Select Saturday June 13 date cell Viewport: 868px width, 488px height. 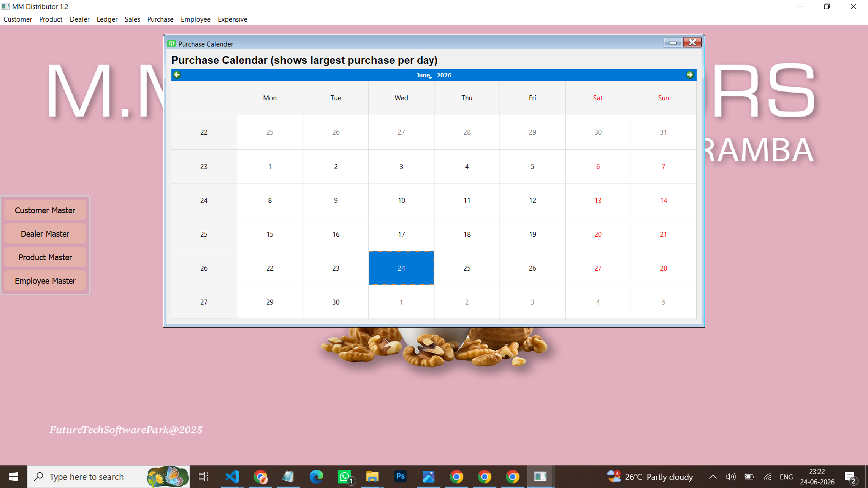pyautogui.click(x=598, y=200)
